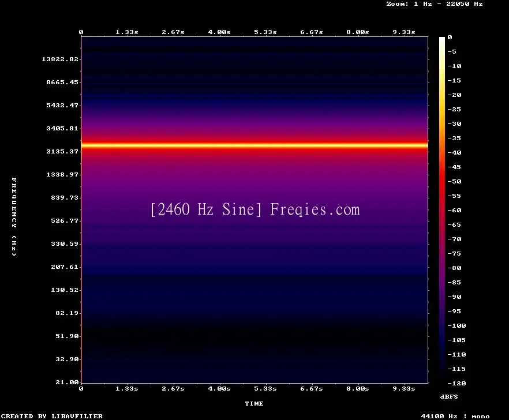The height and width of the screenshot is (420, 509).
Task: Click the -40 dBFS scale label
Action: pyautogui.click(x=454, y=152)
